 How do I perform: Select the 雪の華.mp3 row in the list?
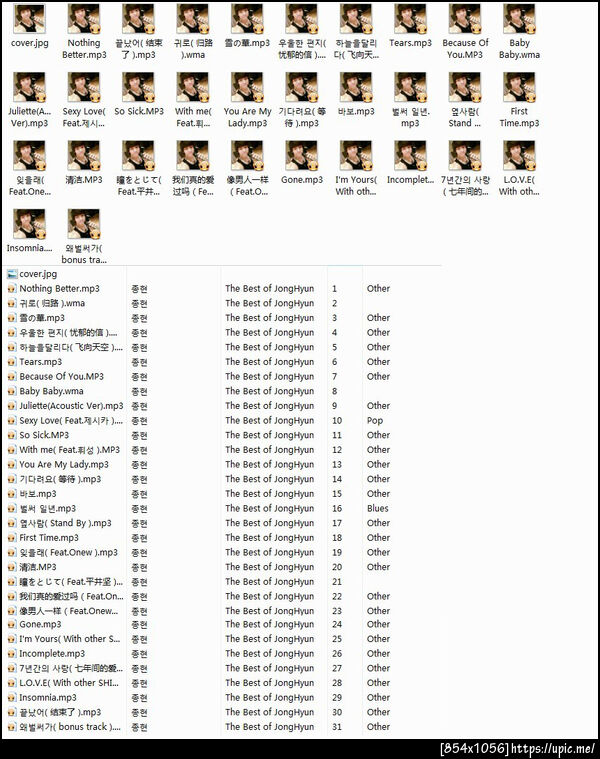click(x=42, y=318)
